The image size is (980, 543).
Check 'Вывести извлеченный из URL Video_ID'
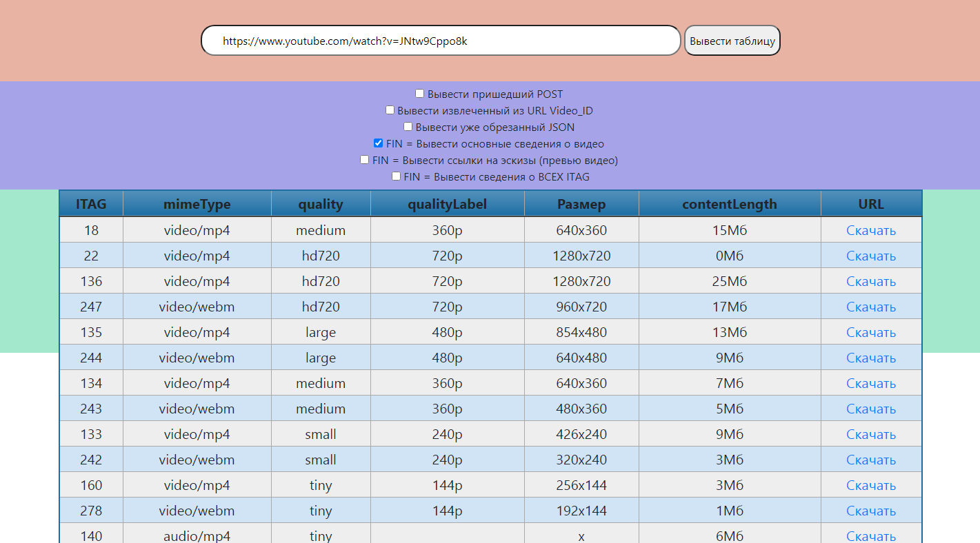[x=390, y=110]
